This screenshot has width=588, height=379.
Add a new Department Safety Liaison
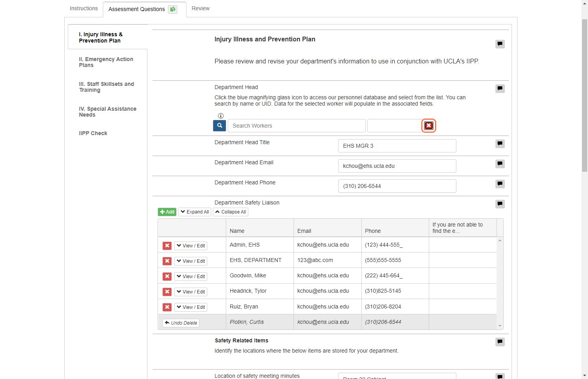[x=167, y=212]
